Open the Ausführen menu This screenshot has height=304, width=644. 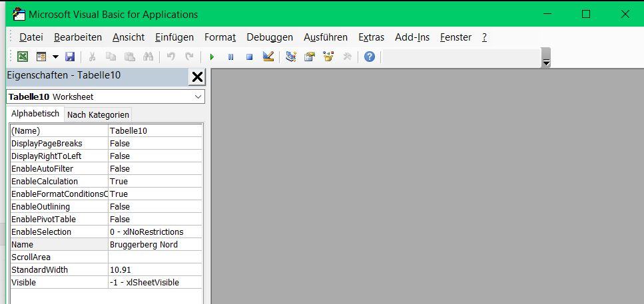coord(326,37)
